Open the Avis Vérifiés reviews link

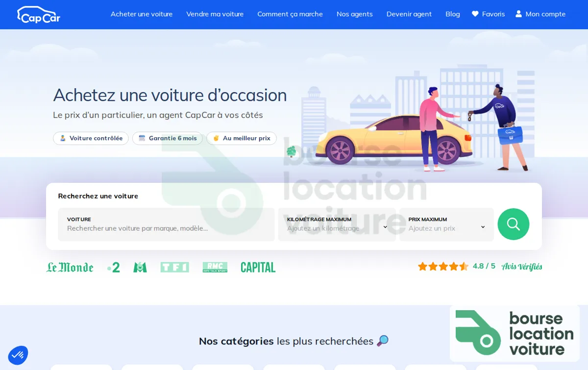point(522,267)
